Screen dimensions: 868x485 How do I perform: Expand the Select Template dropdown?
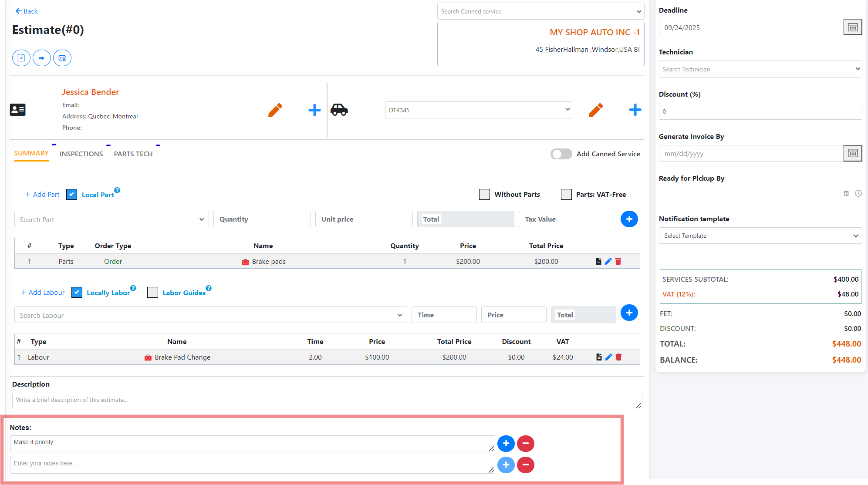[760, 236]
